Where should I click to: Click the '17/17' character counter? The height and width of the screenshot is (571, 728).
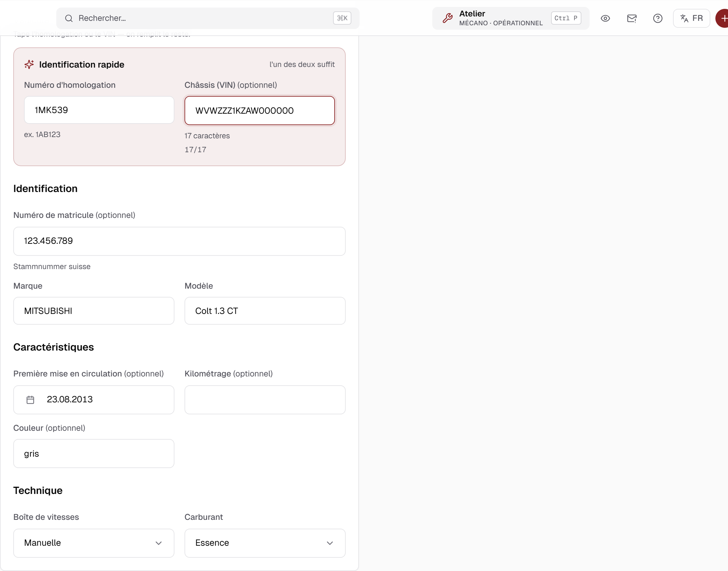click(195, 150)
